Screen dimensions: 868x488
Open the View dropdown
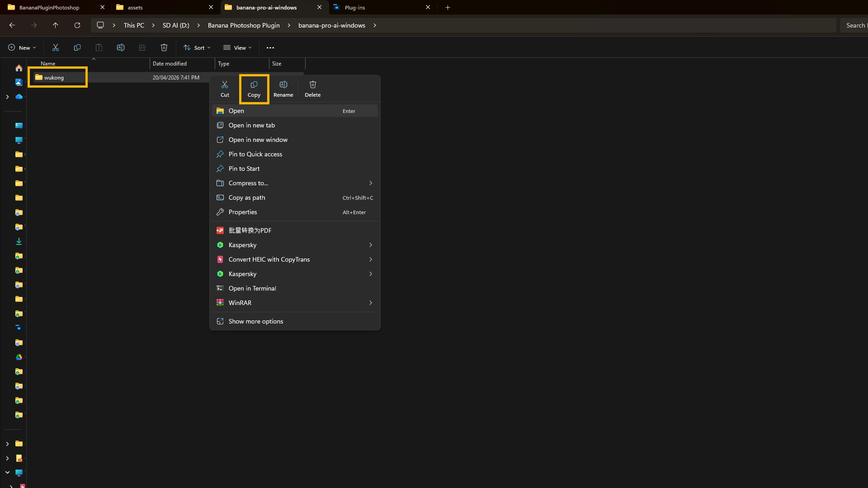pyautogui.click(x=237, y=47)
